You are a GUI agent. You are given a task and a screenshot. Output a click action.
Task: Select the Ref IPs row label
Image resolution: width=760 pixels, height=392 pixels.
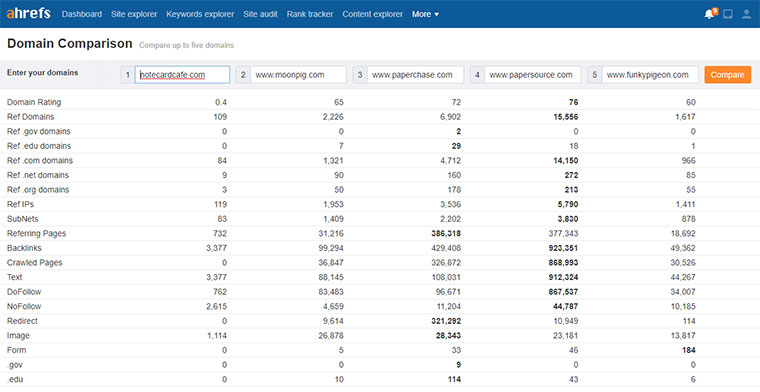20,204
